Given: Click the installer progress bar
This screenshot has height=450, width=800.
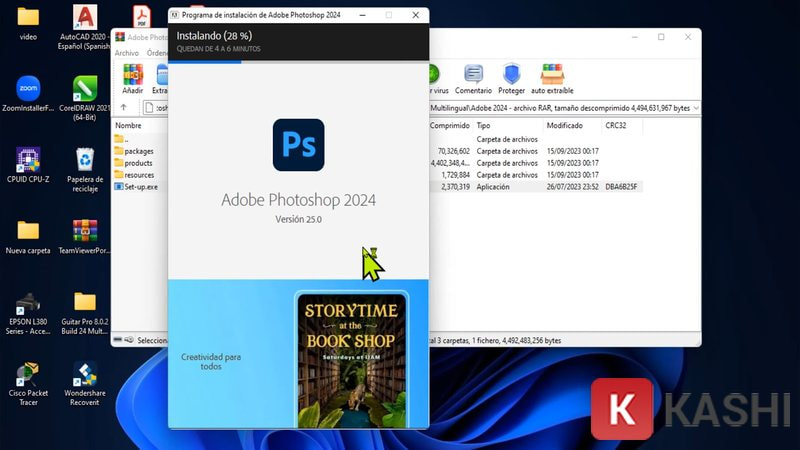Looking at the screenshot, I should coord(298,62).
